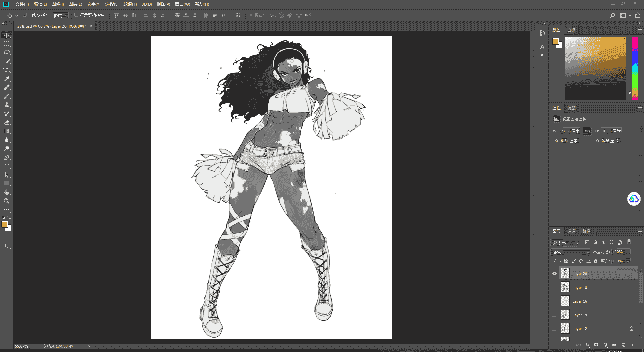The height and width of the screenshot is (352, 644).
Task: Show Layer 16 via visibility box
Action: coord(554,301)
